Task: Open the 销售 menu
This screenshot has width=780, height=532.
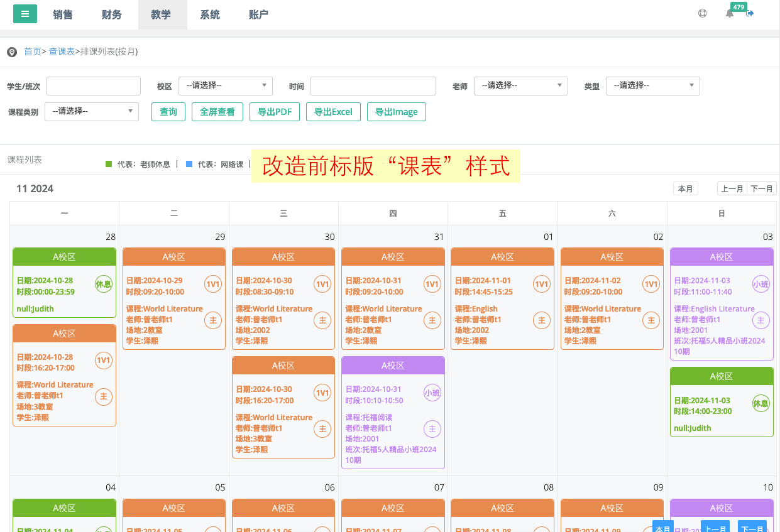Action: (x=63, y=14)
